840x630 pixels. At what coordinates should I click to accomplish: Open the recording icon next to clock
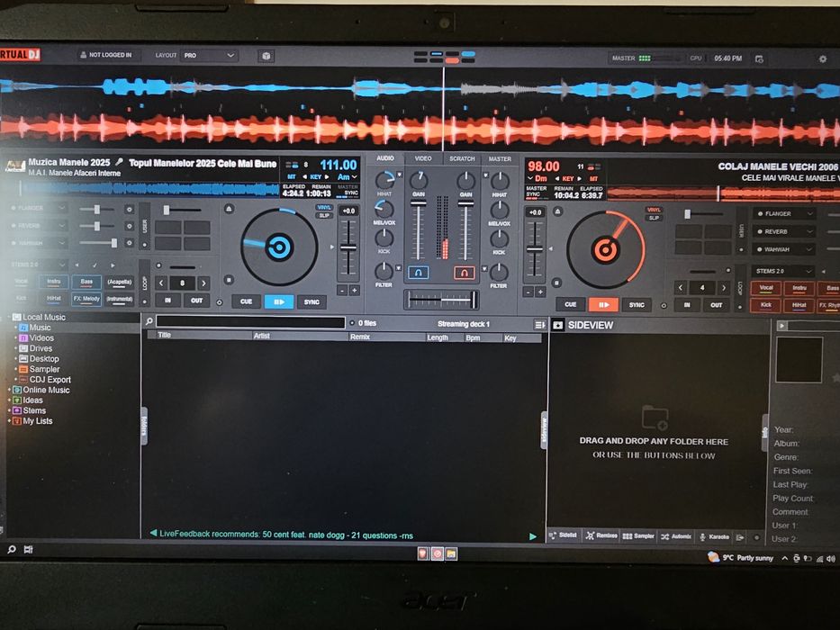tap(759, 58)
